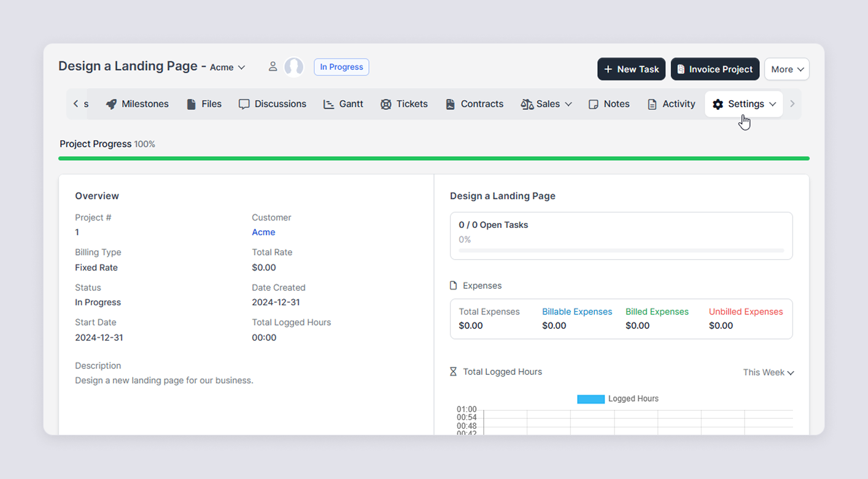Click the speech bubble Discussions icon

pyautogui.click(x=244, y=104)
